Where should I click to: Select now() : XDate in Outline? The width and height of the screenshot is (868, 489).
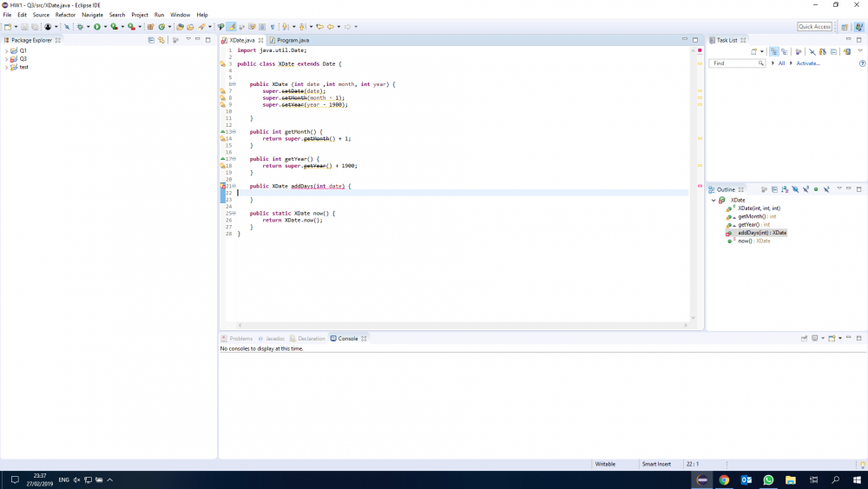coord(748,241)
